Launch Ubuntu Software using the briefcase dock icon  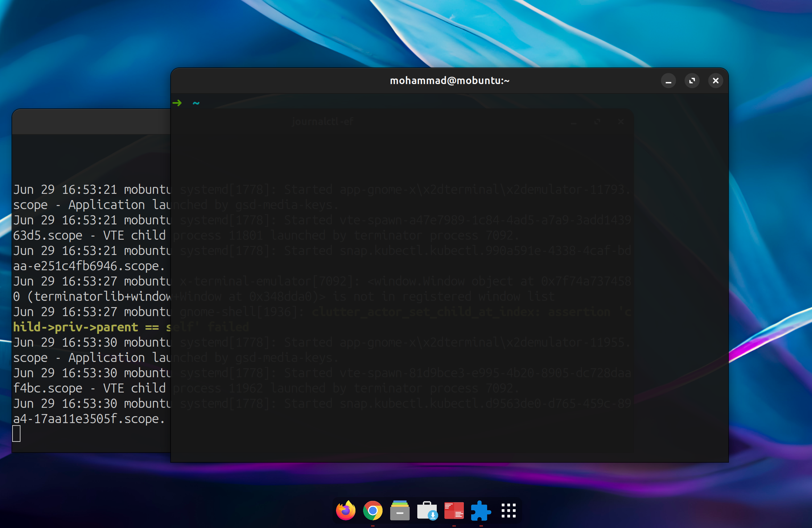tap(427, 511)
